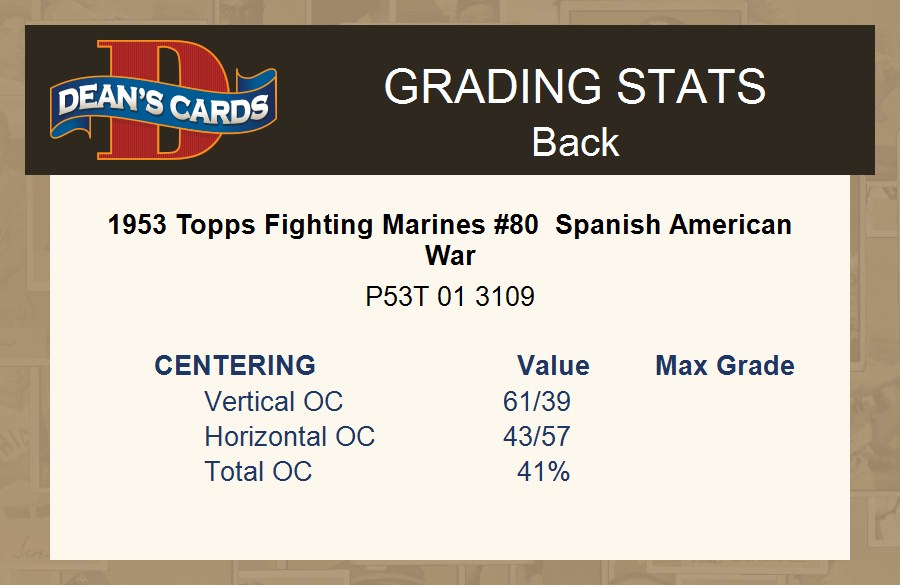This screenshot has height=585, width=900.
Task: Click the Back subtitle under heading
Action: (575, 142)
